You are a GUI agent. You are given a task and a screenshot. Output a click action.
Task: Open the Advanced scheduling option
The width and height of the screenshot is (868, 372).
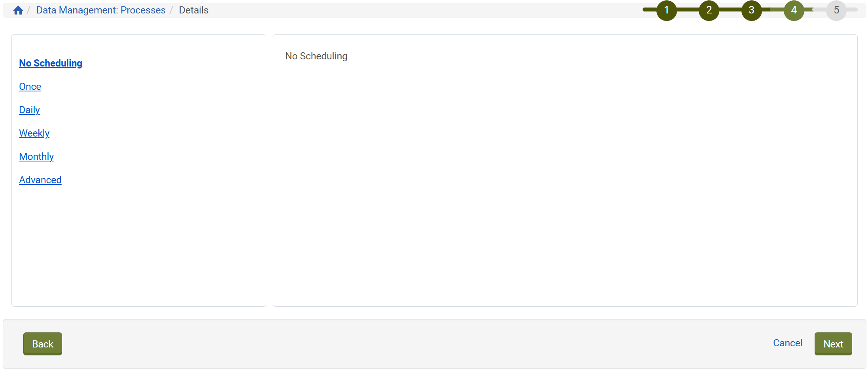tap(40, 180)
